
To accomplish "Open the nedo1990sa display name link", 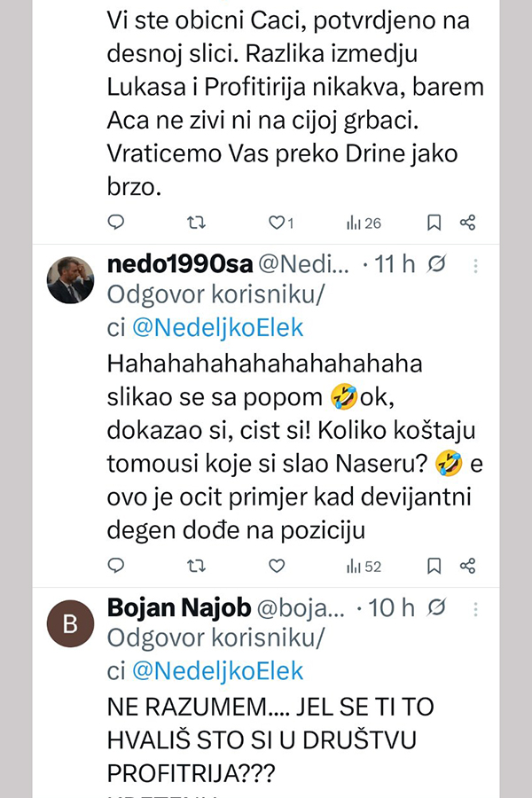I will (180, 264).
